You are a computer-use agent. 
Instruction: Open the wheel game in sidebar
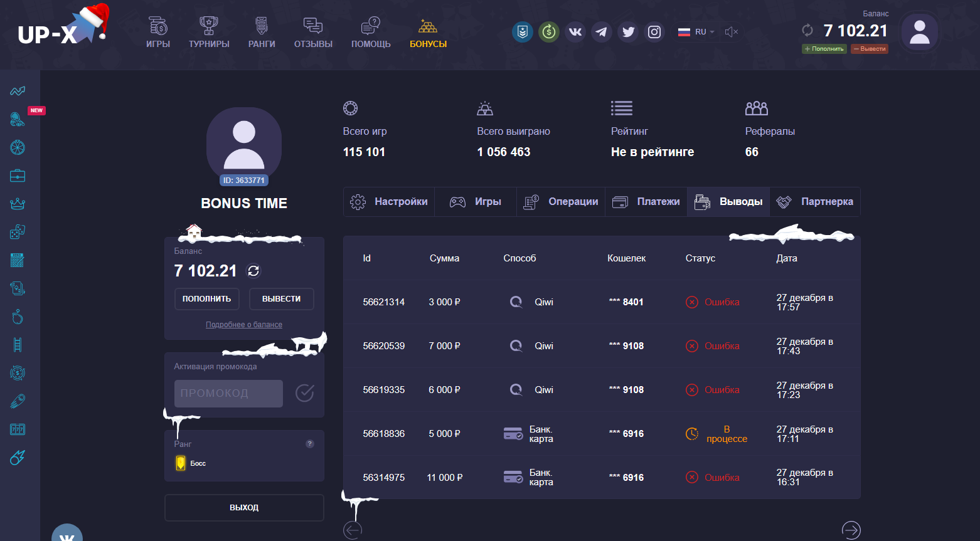tap(18, 147)
